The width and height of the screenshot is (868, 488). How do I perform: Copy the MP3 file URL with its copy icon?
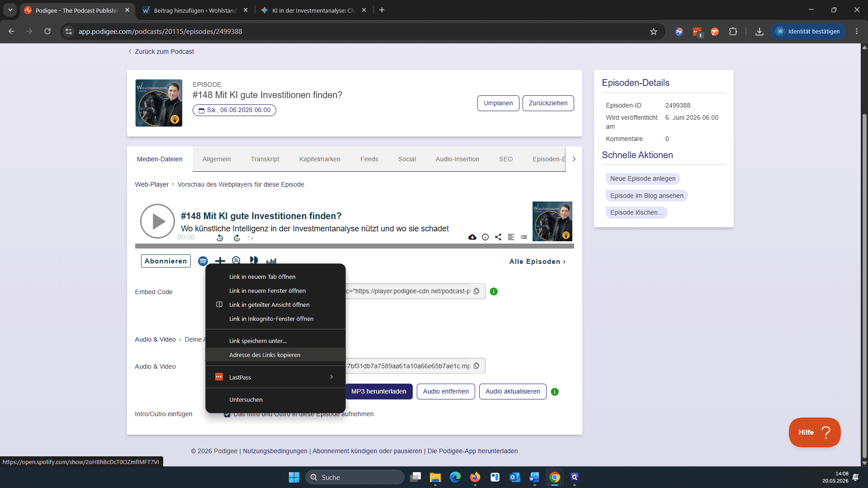[x=476, y=366]
